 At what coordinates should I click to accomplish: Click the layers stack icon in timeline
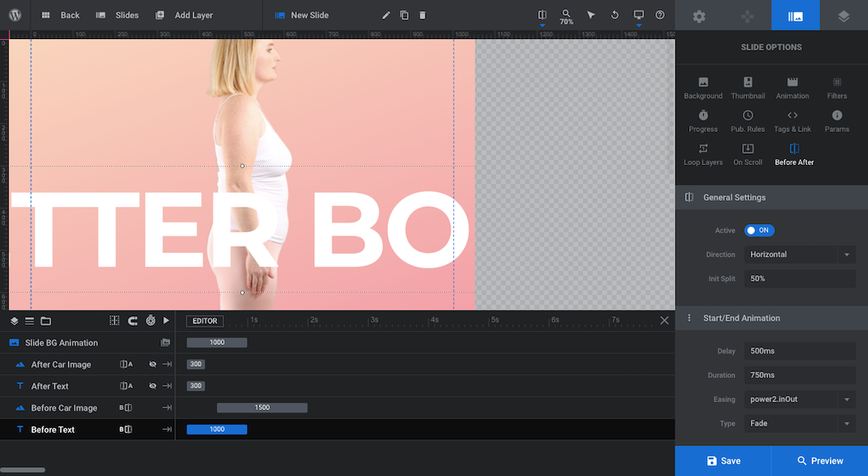tap(15, 321)
